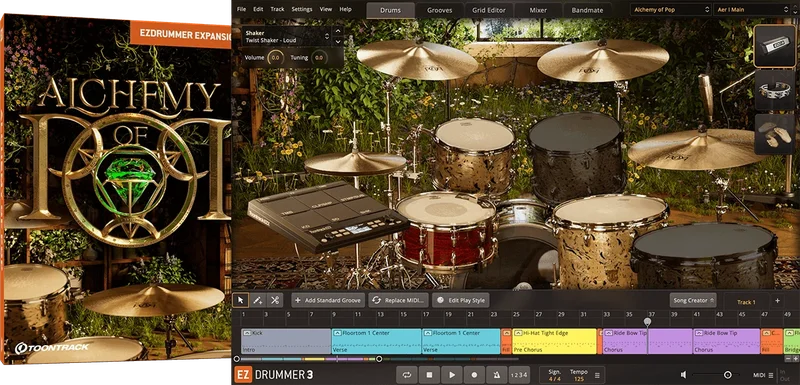
Task: Expand the first Floortom 1 Center block chevron
Action: [338, 333]
